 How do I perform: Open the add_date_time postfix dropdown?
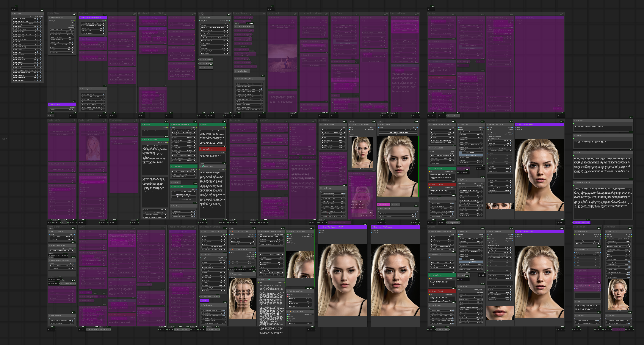(x=62, y=34)
